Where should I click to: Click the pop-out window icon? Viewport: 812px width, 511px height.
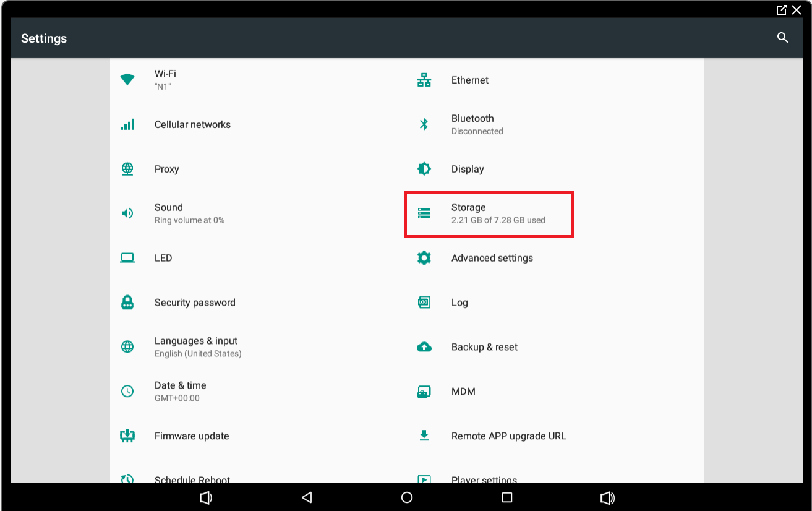(x=782, y=10)
